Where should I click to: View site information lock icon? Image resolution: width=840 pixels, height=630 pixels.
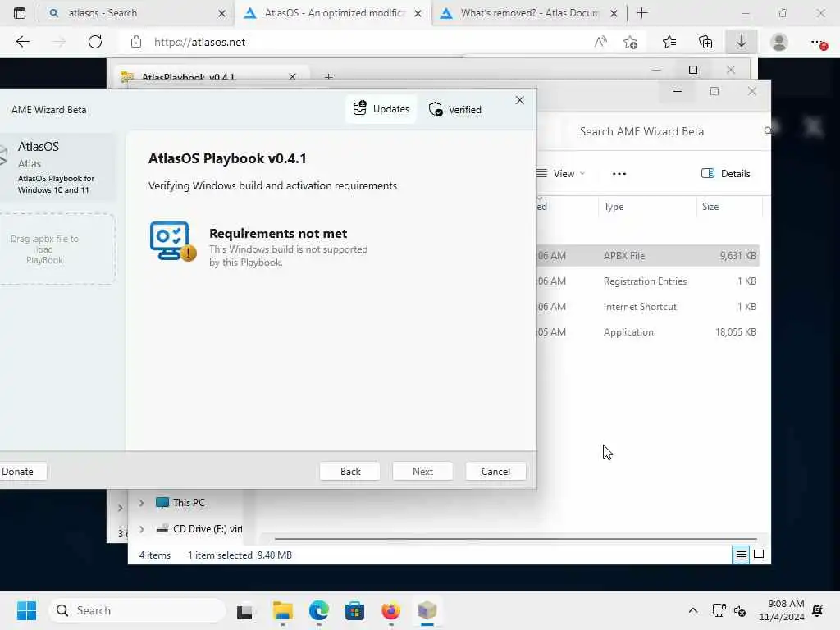click(x=136, y=42)
